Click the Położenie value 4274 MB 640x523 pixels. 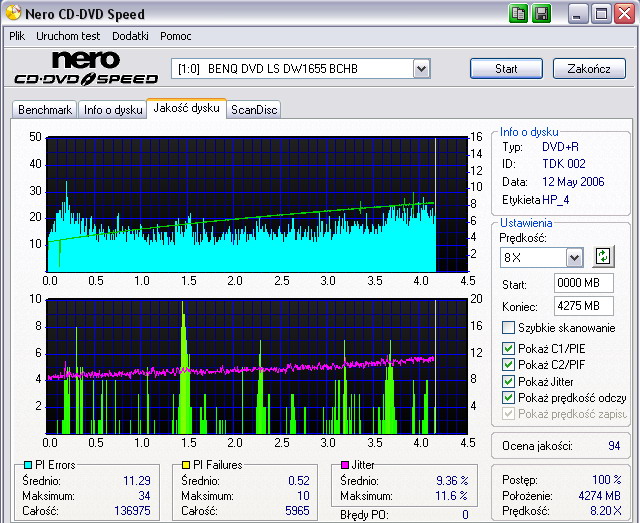pyautogui.click(x=599, y=496)
